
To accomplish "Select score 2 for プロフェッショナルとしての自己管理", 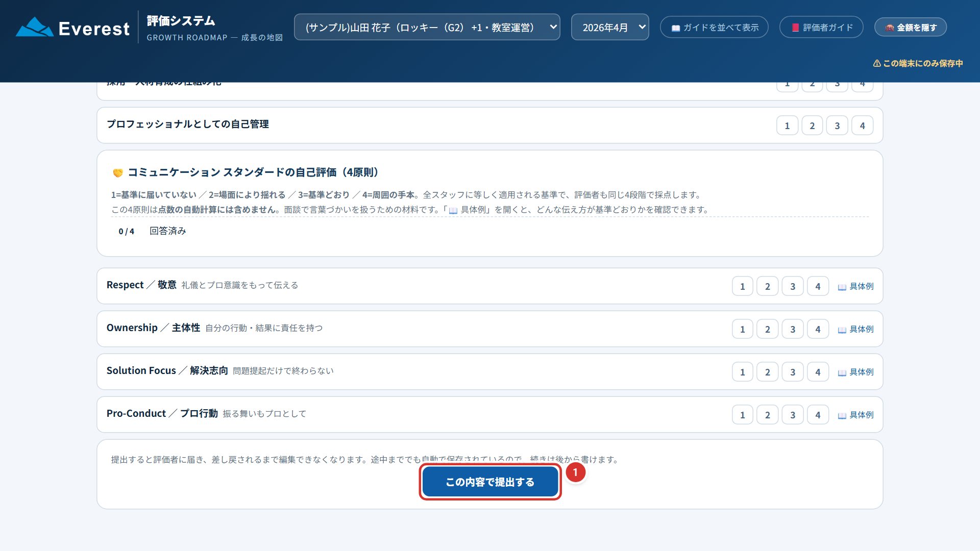I will [x=812, y=126].
